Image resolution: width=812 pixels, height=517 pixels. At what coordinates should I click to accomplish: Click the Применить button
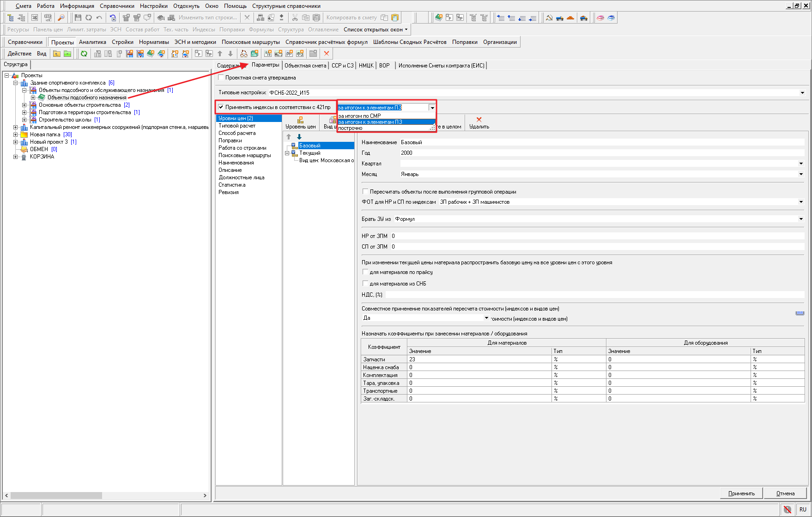(x=741, y=493)
